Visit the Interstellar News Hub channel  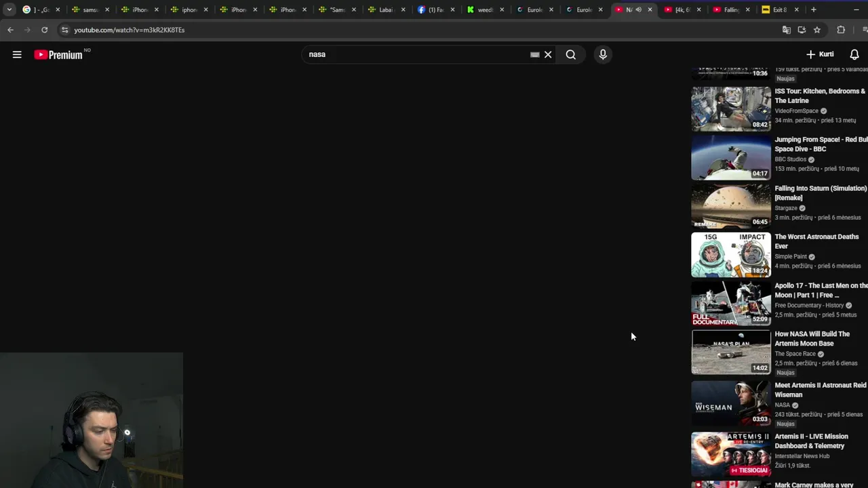[802, 456]
